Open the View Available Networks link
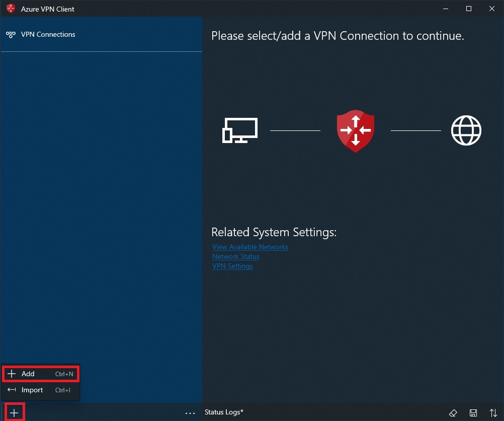This screenshot has height=421, width=504. (x=250, y=247)
